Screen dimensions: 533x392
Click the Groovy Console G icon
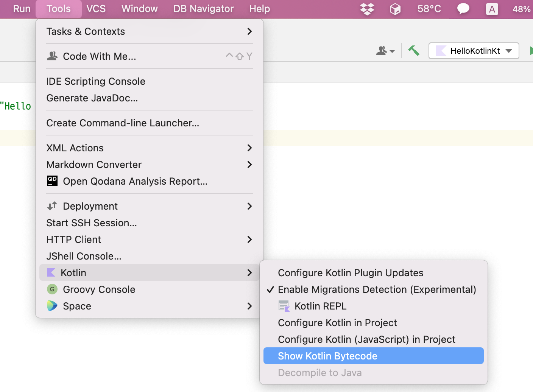pos(52,289)
